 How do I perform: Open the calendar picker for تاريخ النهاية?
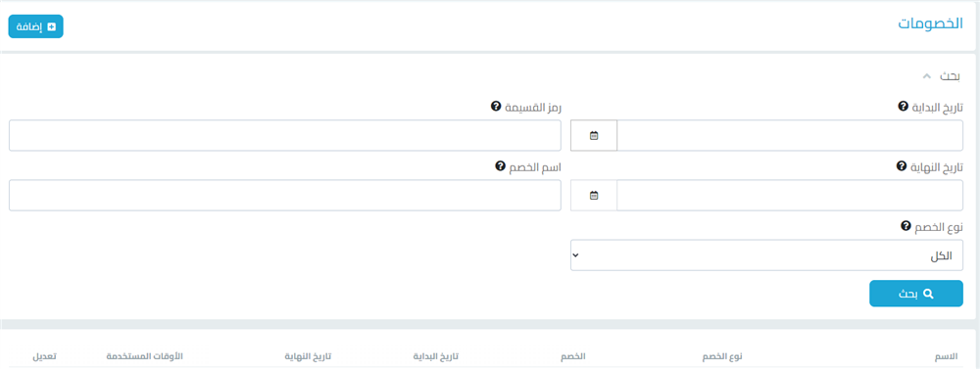594,196
